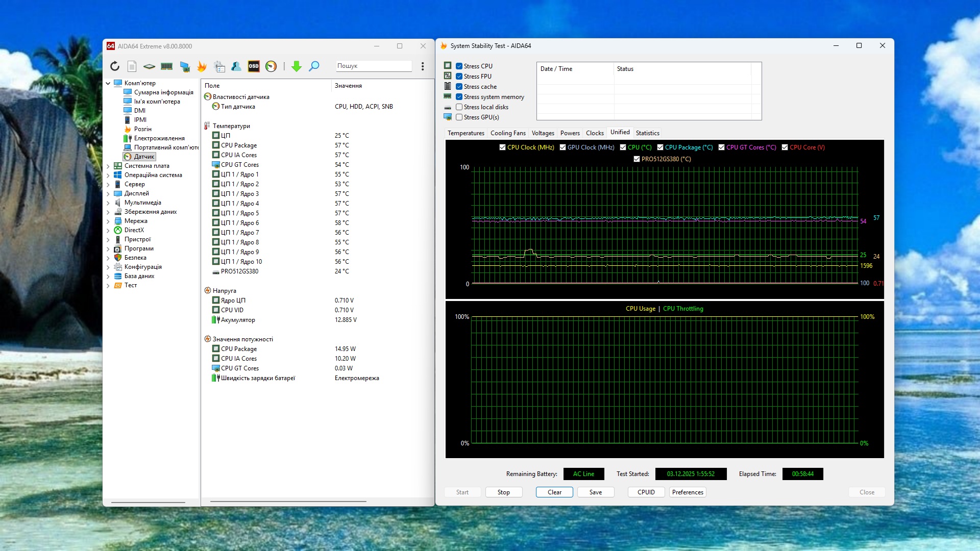
Task: Enable the Stress local disks checkbox
Action: tap(459, 107)
